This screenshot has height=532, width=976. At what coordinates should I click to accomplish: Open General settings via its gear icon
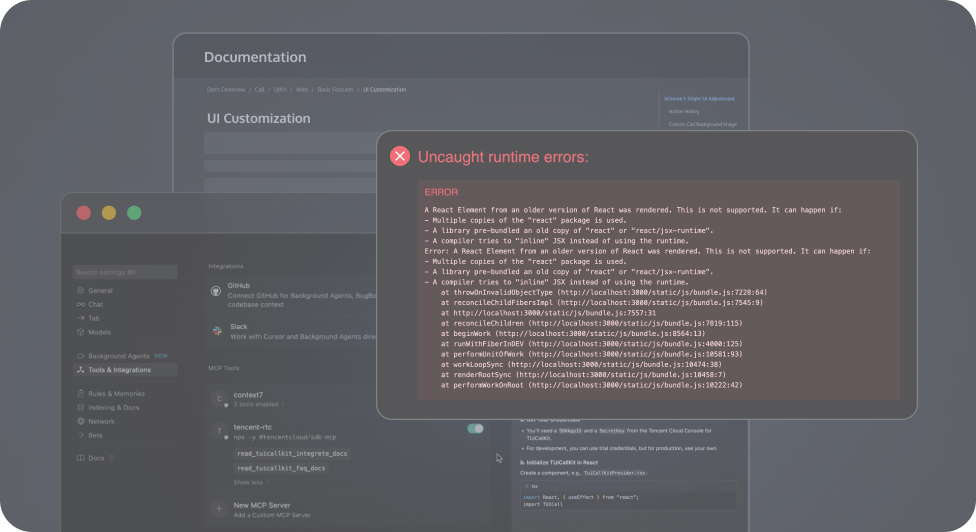80,290
